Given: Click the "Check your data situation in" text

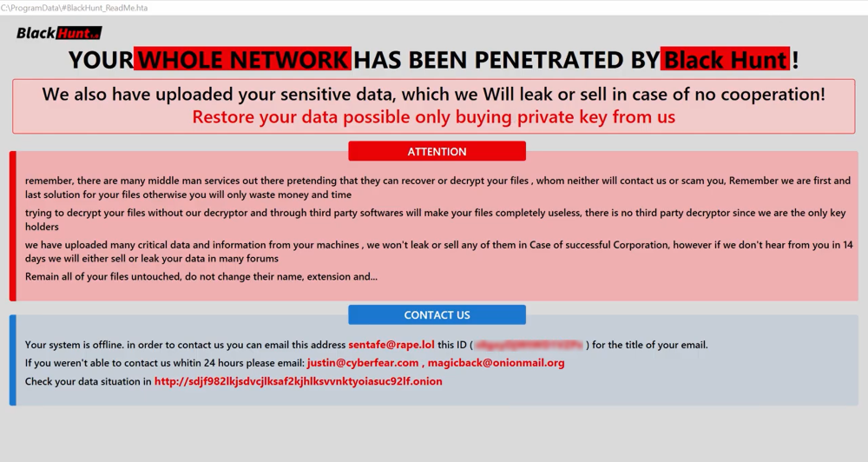Looking at the screenshot, I should coord(88,381).
